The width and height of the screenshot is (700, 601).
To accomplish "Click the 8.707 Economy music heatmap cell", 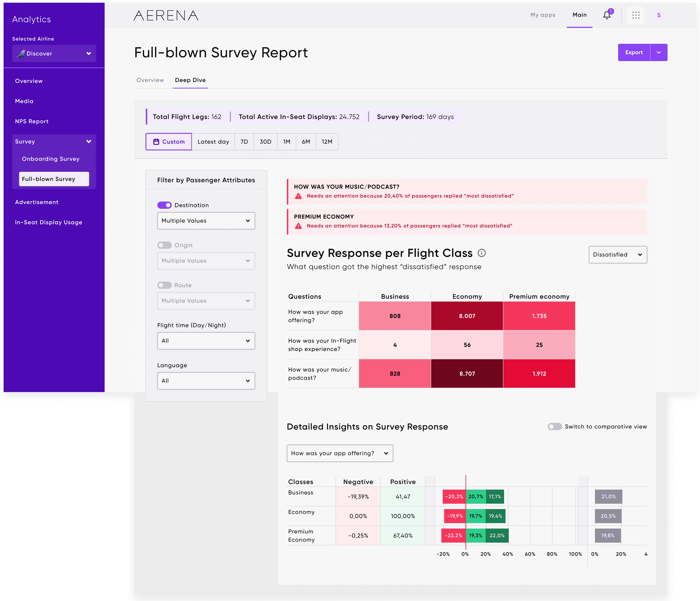I will pos(467,373).
